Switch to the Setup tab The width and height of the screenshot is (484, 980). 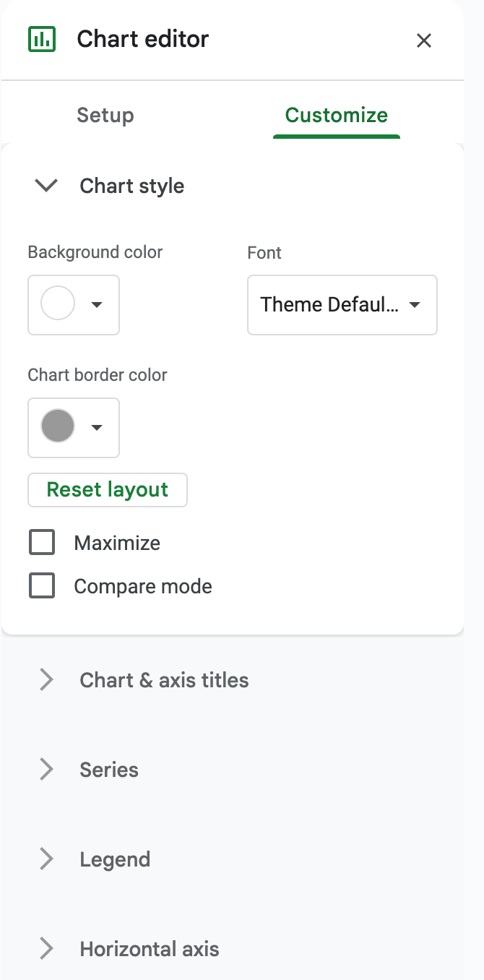(x=105, y=115)
